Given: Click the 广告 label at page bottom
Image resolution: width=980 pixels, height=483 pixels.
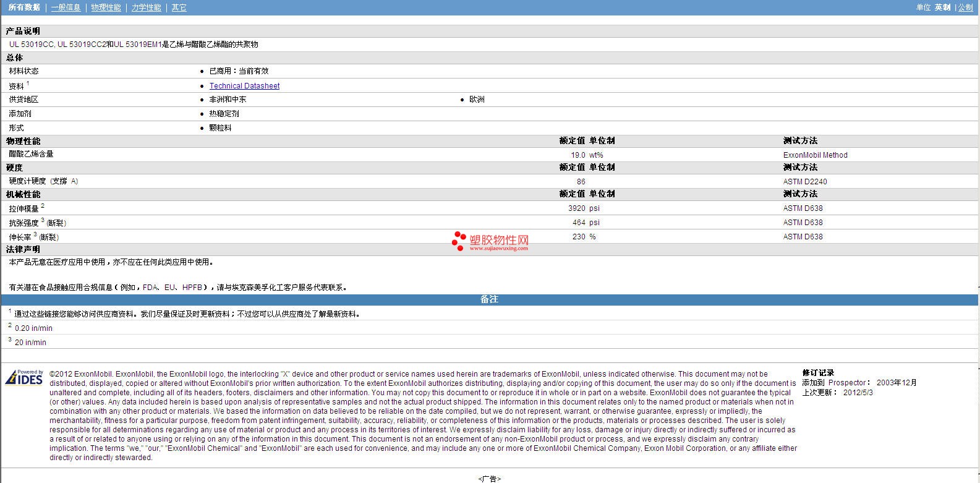Looking at the screenshot, I should tap(490, 479).
